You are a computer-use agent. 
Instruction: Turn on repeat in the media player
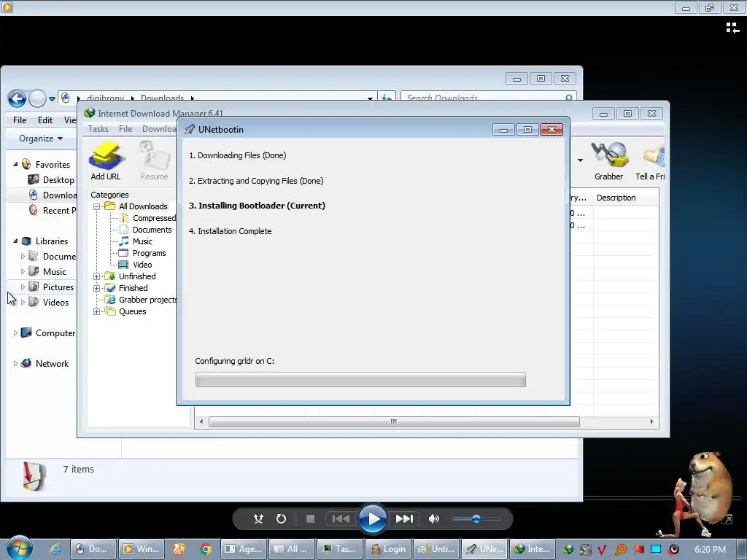pos(281,518)
